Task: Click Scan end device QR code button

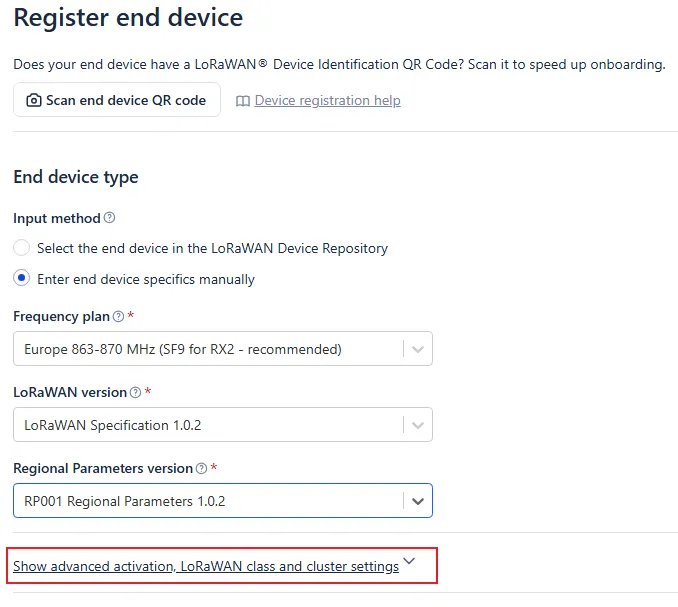Action: (117, 100)
